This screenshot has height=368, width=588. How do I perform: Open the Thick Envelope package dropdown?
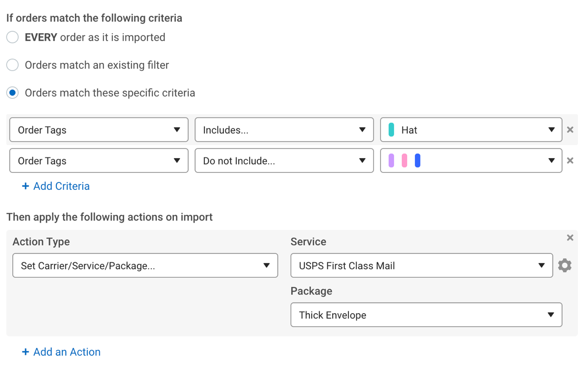tap(426, 315)
